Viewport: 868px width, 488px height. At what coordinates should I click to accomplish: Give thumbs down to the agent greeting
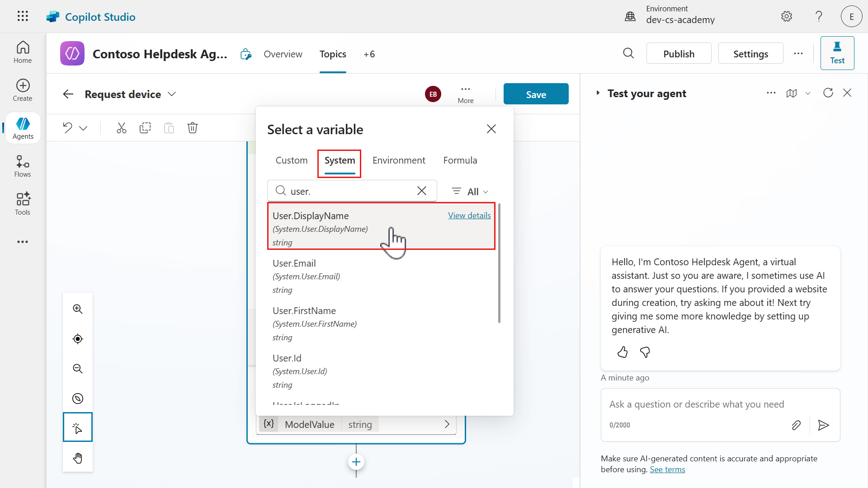(645, 352)
